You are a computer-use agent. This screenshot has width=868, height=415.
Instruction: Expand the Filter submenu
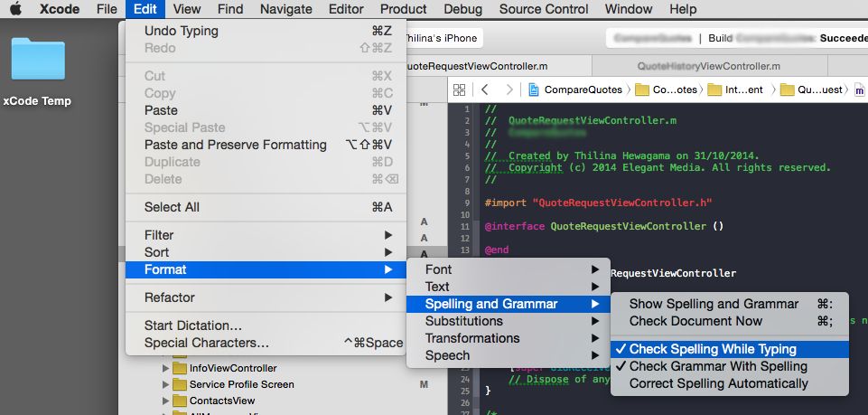[x=266, y=235]
